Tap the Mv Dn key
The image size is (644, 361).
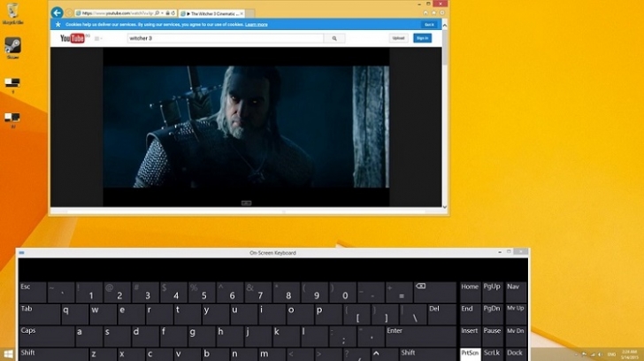(516, 336)
